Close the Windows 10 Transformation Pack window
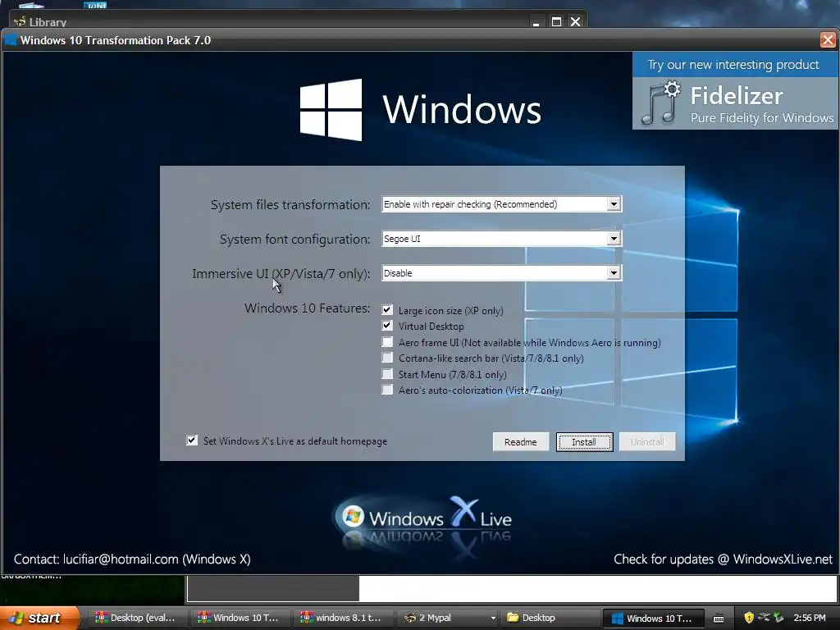 pyautogui.click(x=828, y=40)
